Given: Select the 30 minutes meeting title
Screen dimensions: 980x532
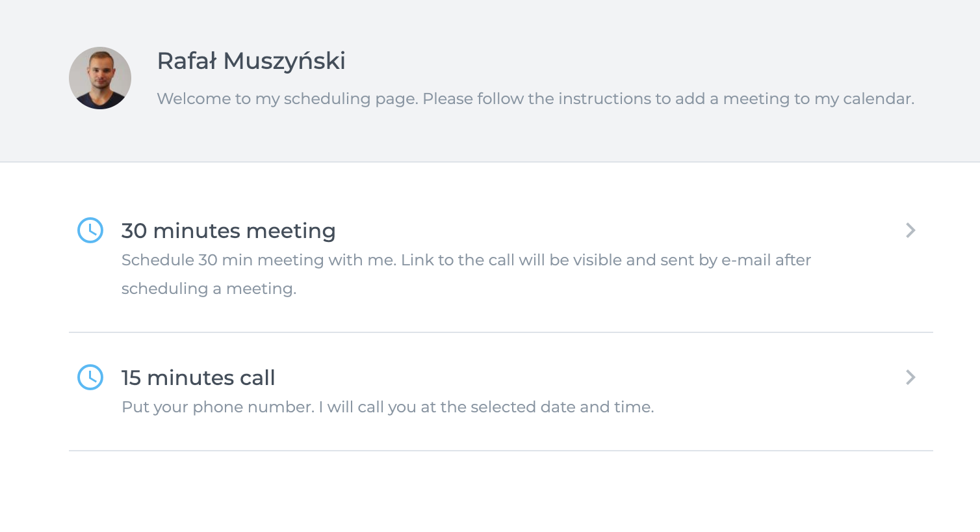Looking at the screenshot, I should pyautogui.click(x=228, y=231).
